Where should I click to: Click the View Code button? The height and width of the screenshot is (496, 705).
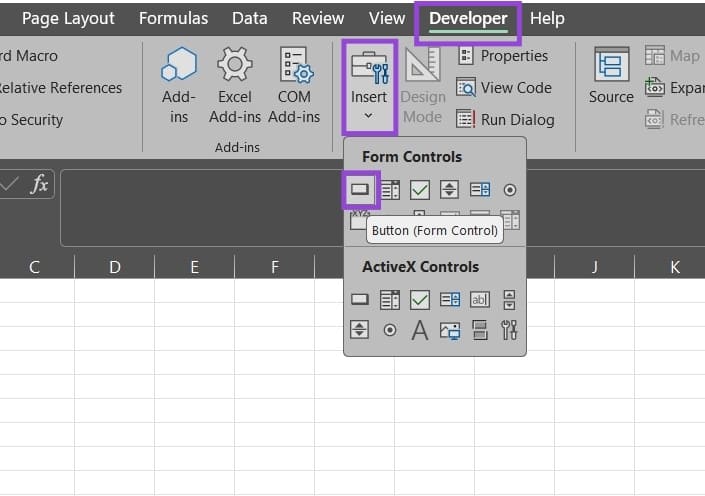(x=504, y=88)
